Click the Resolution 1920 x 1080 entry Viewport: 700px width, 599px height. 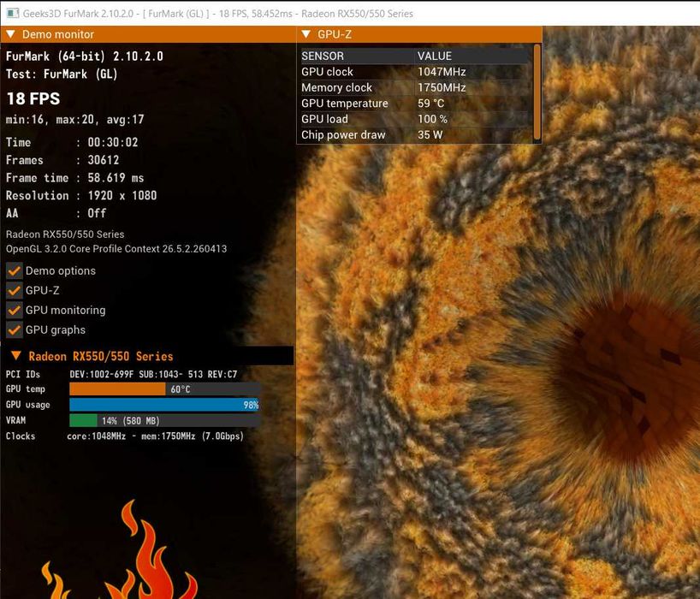[81, 195]
